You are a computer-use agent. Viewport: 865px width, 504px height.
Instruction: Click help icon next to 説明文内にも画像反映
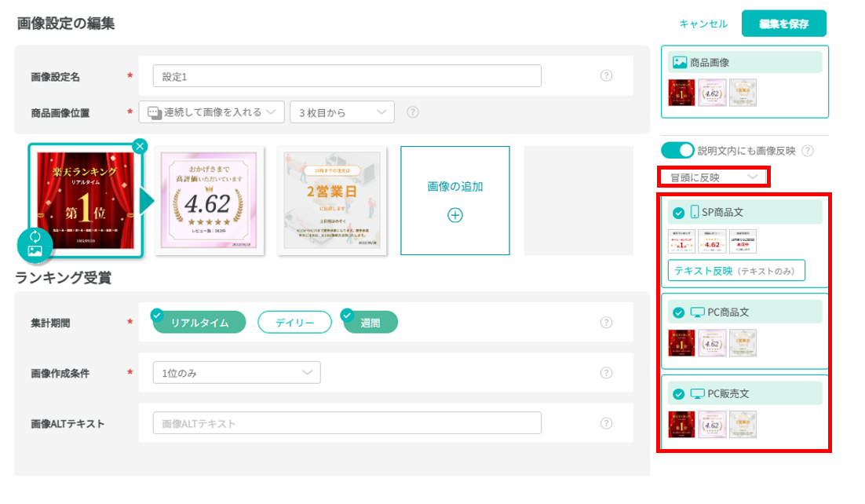click(807, 151)
